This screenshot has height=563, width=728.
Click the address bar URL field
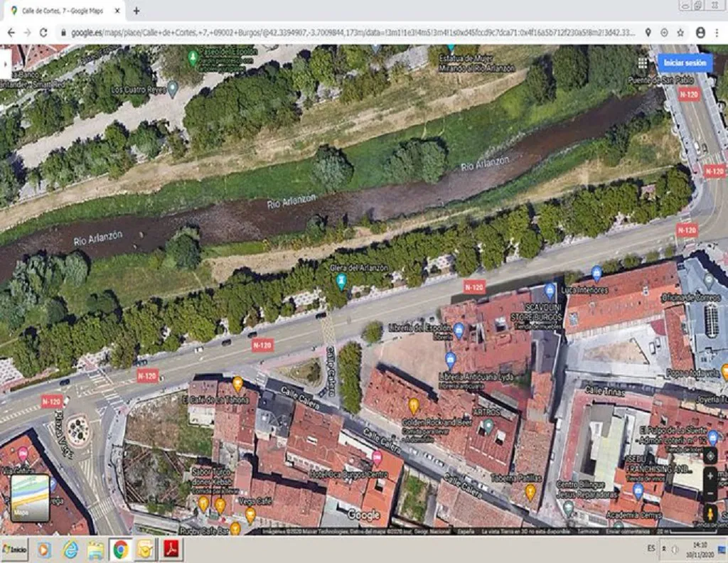[x=353, y=33]
